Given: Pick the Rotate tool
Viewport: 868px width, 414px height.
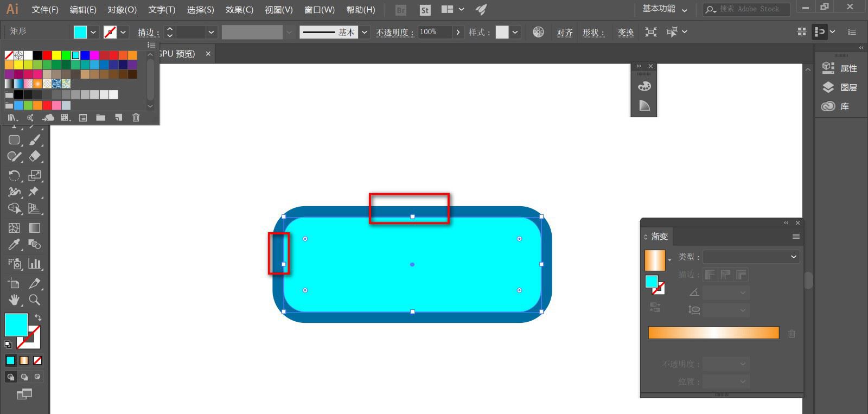Looking at the screenshot, I should click(x=14, y=176).
